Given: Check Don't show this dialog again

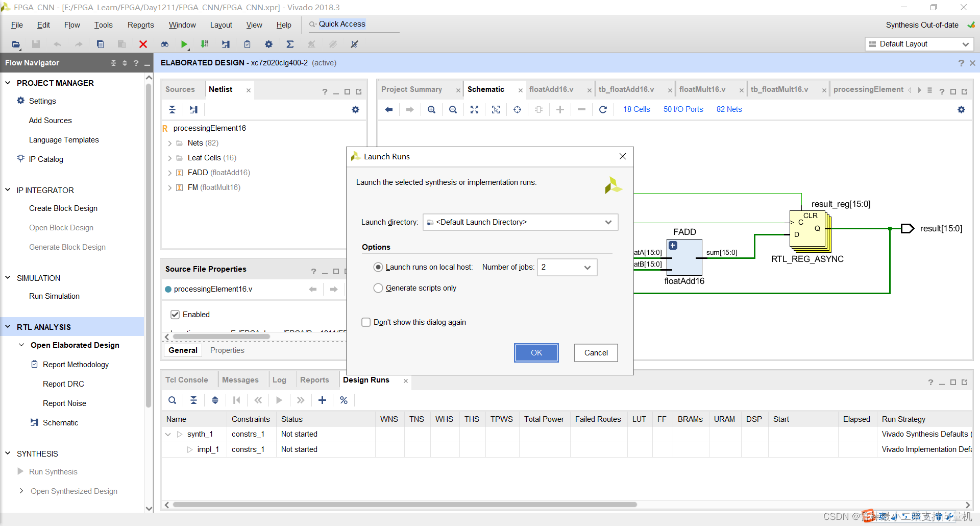Looking at the screenshot, I should pyautogui.click(x=366, y=322).
